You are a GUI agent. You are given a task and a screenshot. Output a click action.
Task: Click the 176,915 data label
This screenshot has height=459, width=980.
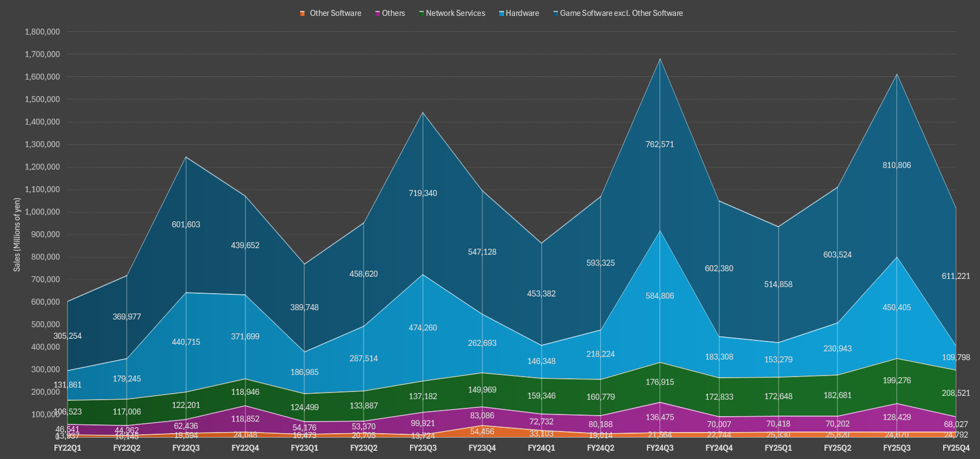pyautogui.click(x=660, y=382)
